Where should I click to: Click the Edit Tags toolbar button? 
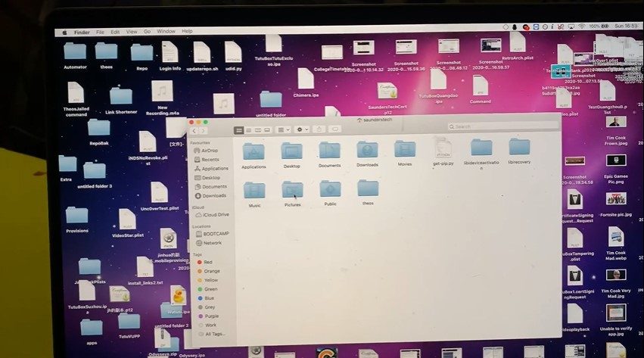(x=334, y=129)
